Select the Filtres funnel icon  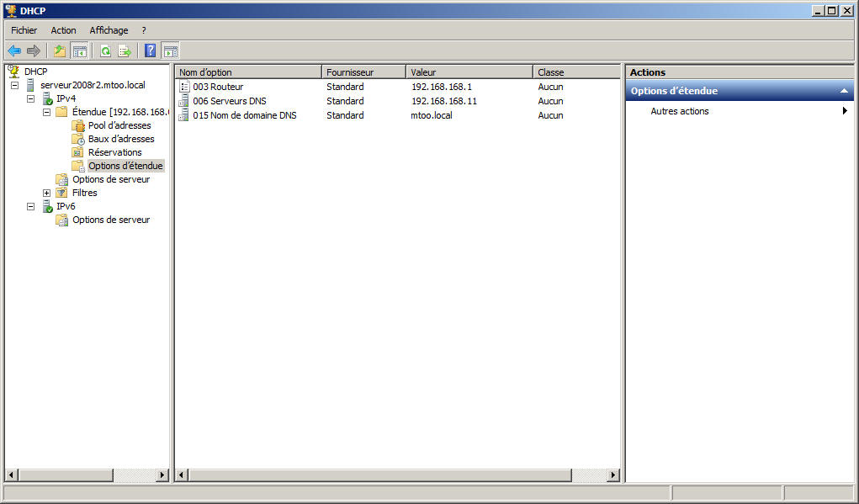tap(62, 193)
